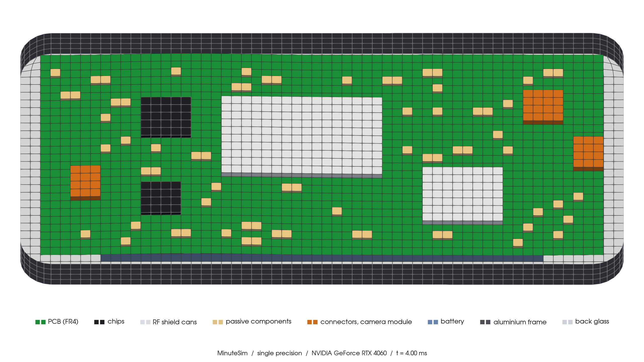This screenshot has height=362, width=644.
Task: Pick the orange connector block on the left side
Action: 85,183
